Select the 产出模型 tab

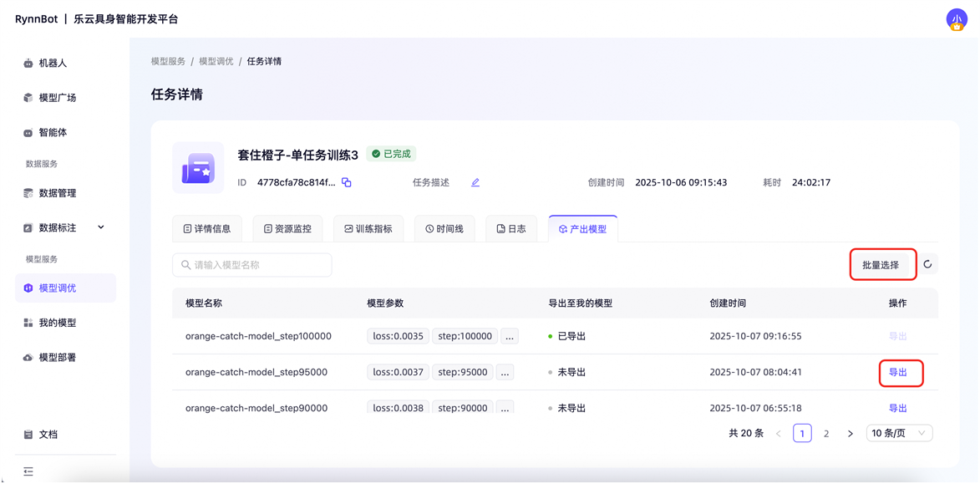pos(582,229)
